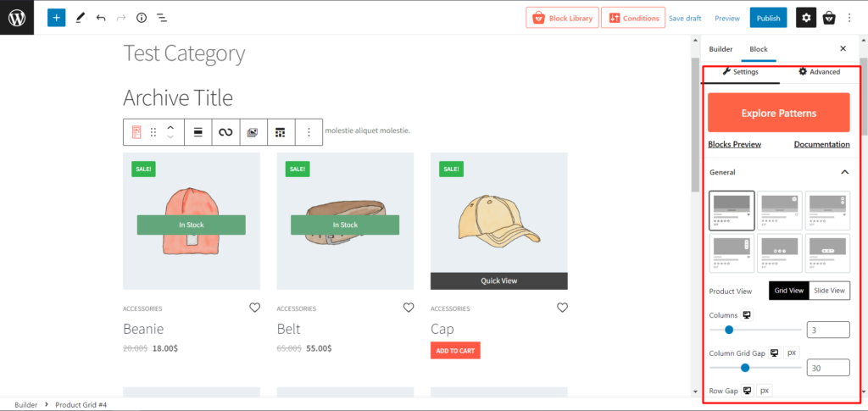Viewport: 868px width, 411px height.
Task: Open the List View icon
Action: [x=162, y=18]
